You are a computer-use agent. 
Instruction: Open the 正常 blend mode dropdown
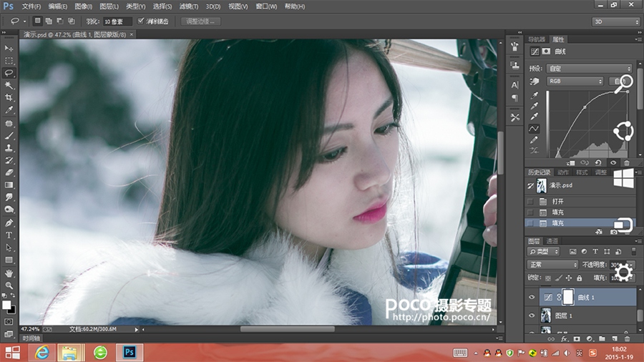click(x=552, y=265)
